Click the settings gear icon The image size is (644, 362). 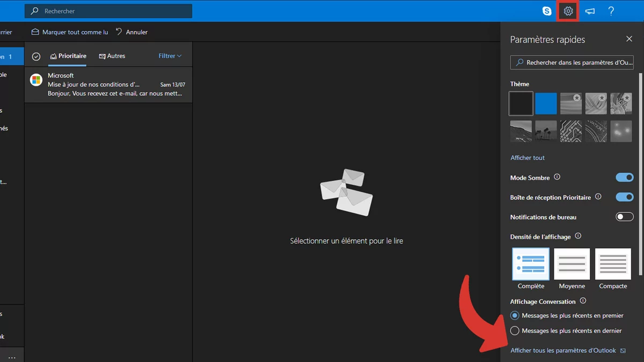pos(568,11)
